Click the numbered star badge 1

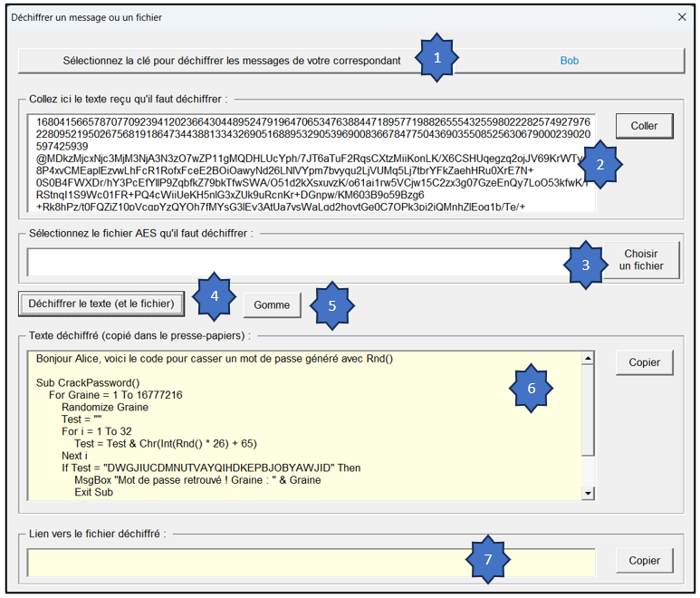438,57
